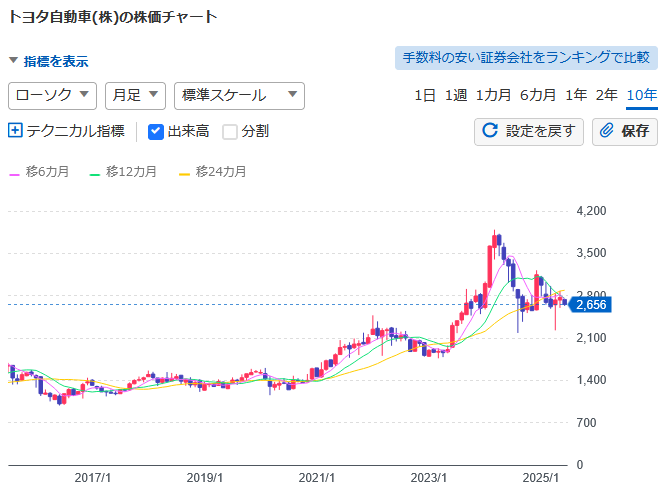667x490 pixels.
Task: Click the 2021/1 x-axis label
Action: tap(316, 478)
